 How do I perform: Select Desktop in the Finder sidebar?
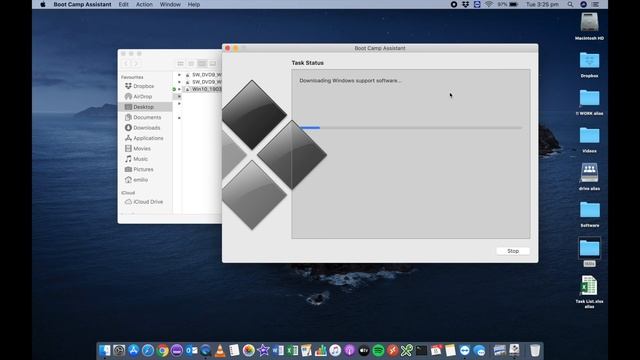pos(145,107)
